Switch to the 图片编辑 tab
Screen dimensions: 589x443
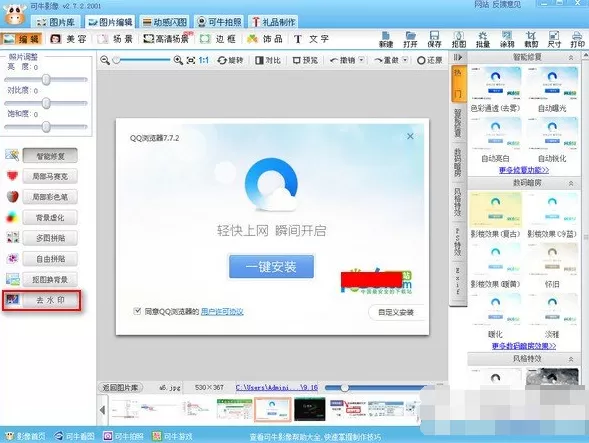coord(109,22)
